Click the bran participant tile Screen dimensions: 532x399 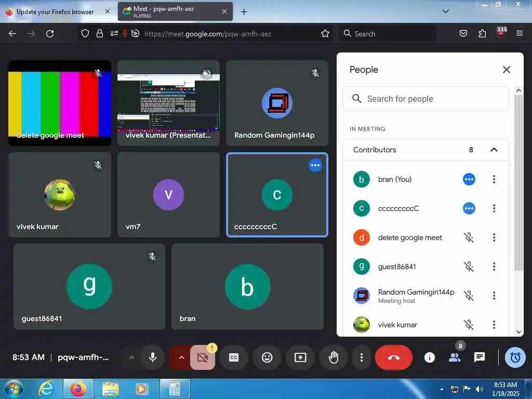click(248, 287)
